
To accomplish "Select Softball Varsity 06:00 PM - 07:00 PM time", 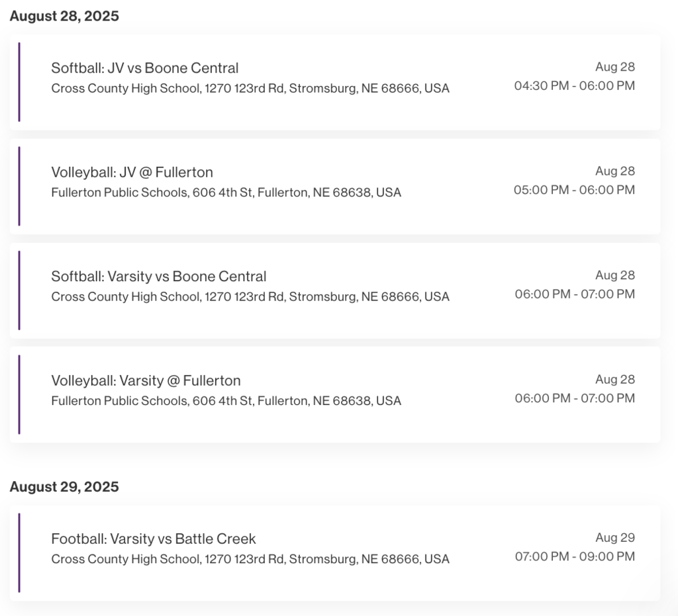I will click(x=575, y=294).
